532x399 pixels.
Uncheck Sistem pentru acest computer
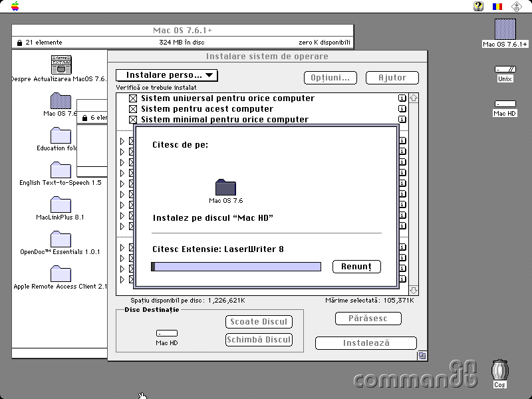click(133, 109)
